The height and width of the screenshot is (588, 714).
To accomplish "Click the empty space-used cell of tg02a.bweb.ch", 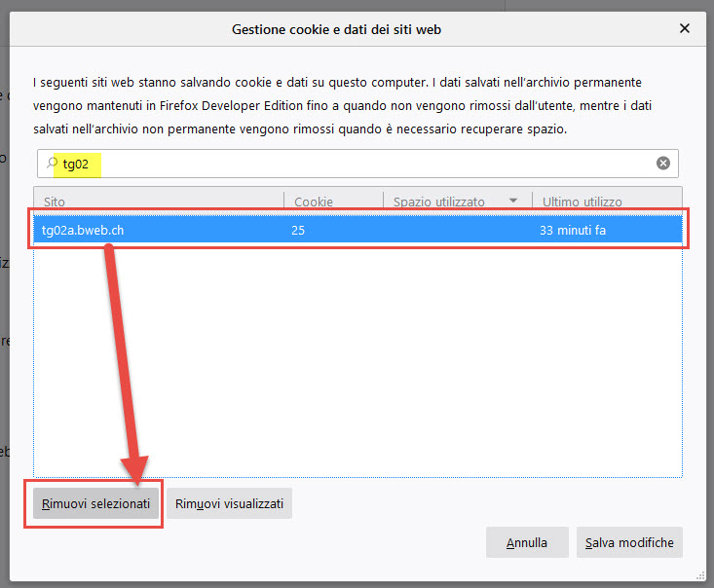I will tap(456, 232).
